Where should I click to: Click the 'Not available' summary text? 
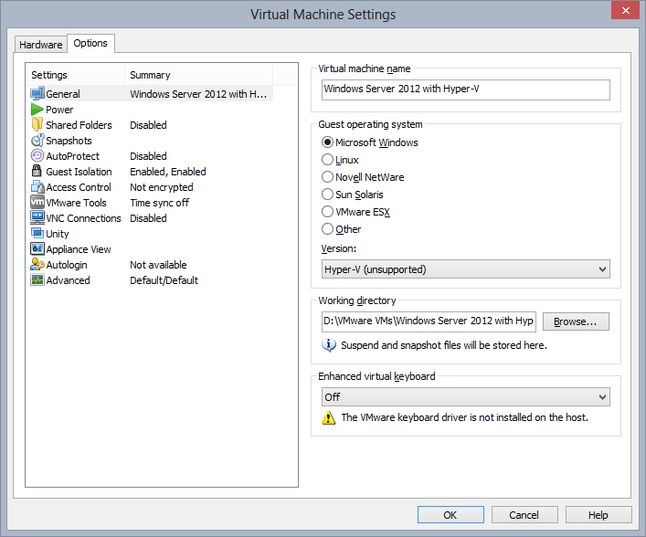click(x=158, y=265)
